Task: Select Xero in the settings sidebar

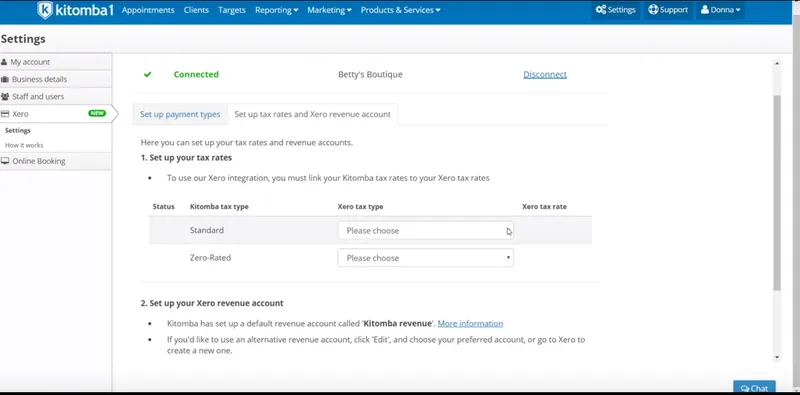Action: click(x=56, y=114)
